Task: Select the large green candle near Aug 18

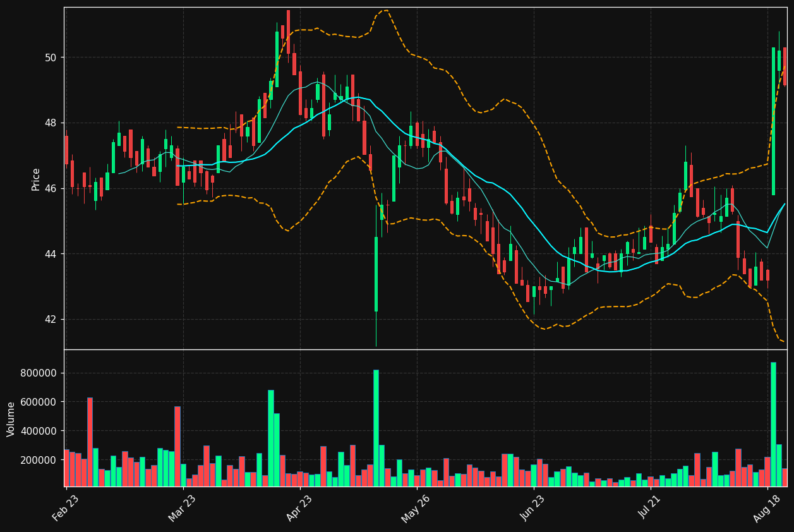Action: tap(773, 121)
